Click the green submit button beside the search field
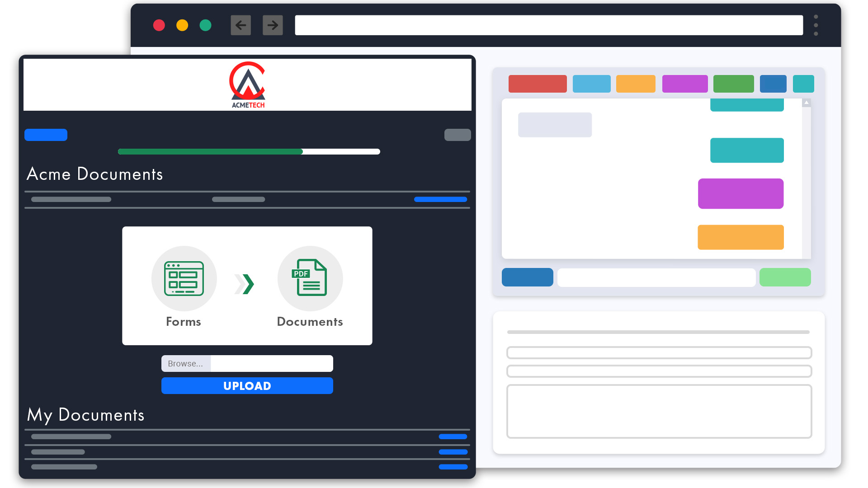 click(785, 277)
